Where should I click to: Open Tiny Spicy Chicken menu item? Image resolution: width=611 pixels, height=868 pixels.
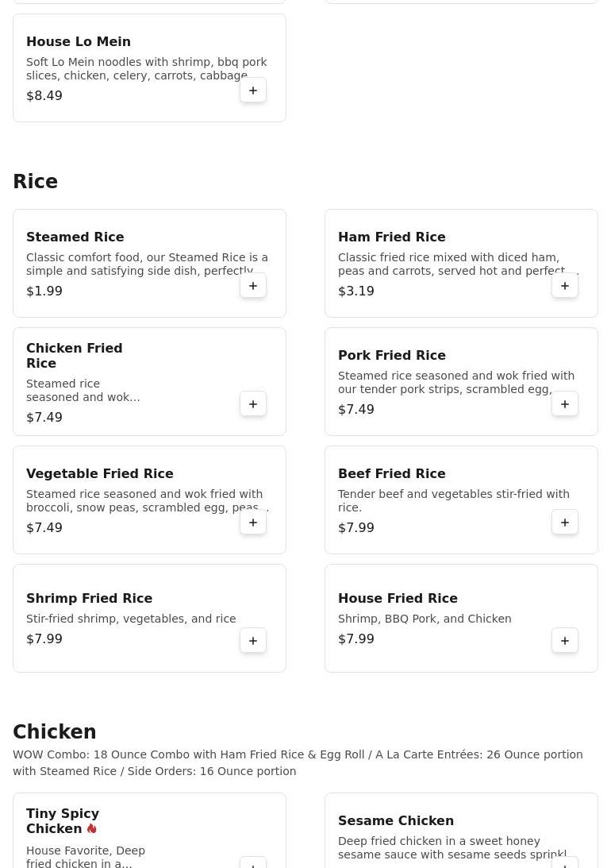point(63,820)
